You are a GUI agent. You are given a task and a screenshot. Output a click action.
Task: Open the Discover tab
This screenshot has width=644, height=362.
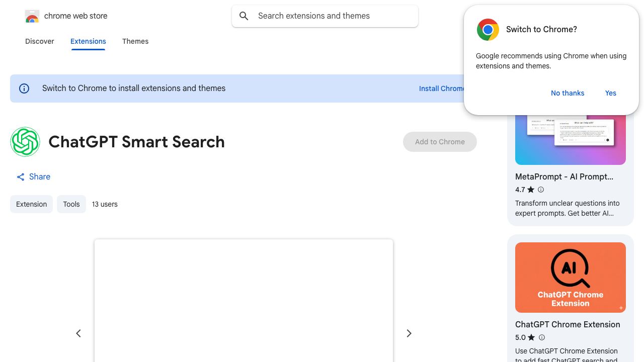pyautogui.click(x=40, y=41)
